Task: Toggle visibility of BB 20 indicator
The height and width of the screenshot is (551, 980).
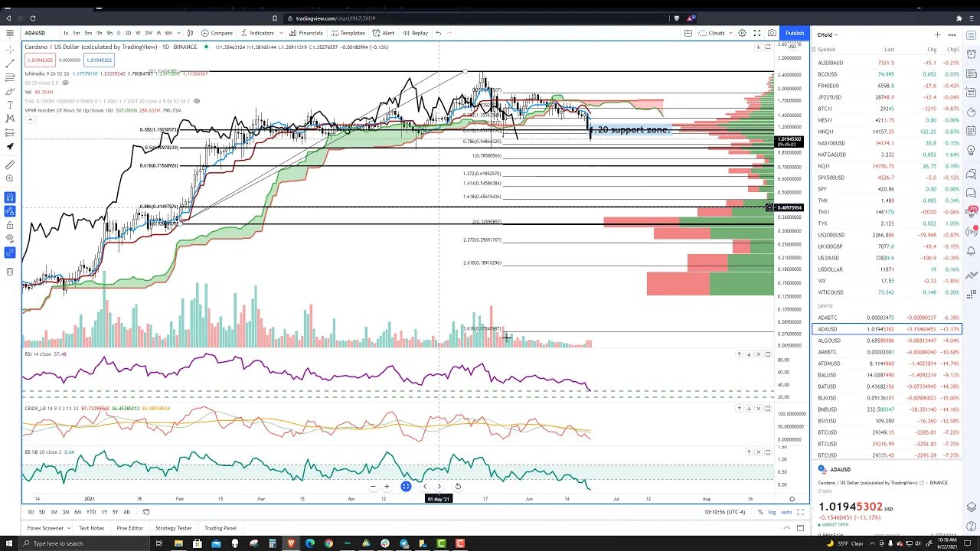Action: pyautogui.click(x=65, y=83)
